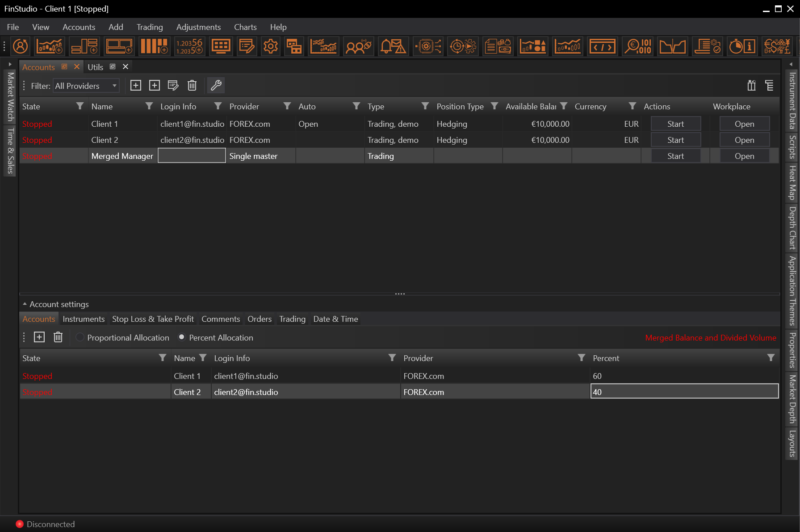Viewport: 800px width, 532px height.
Task: Click the Percent field showing 40
Action: click(684, 392)
